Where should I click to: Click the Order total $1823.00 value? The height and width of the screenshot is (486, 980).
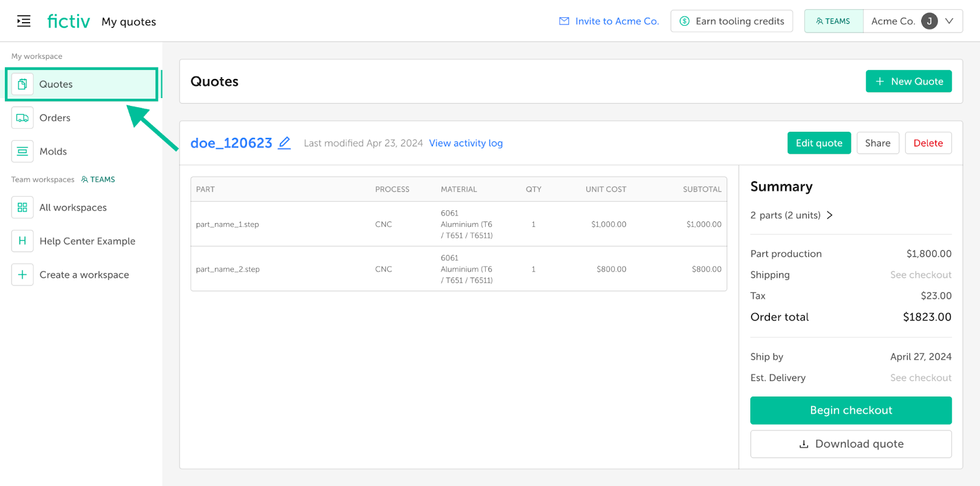[x=927, y=317]
